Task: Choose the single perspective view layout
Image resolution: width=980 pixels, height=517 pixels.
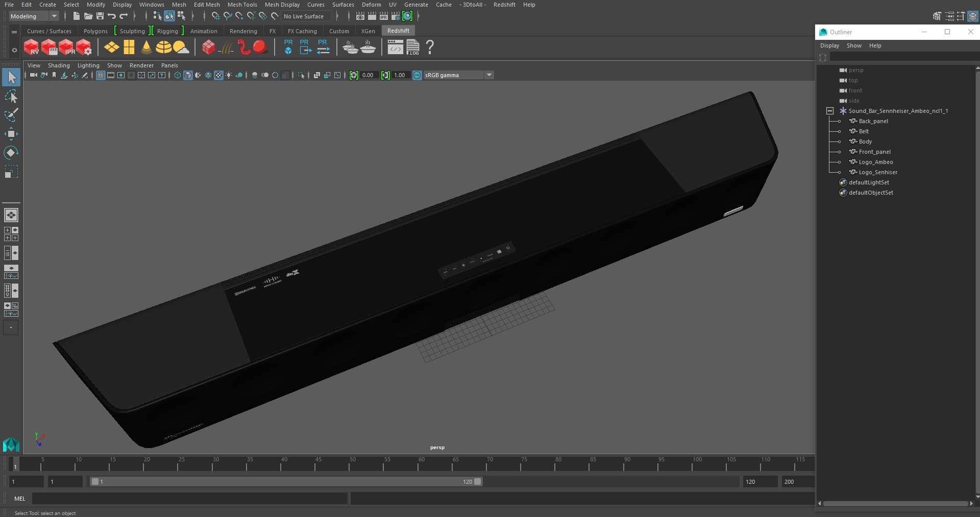Action: tap(11, 215)
